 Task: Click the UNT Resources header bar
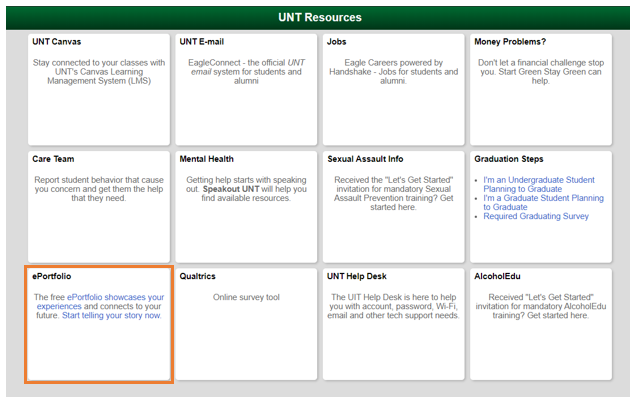318,18
